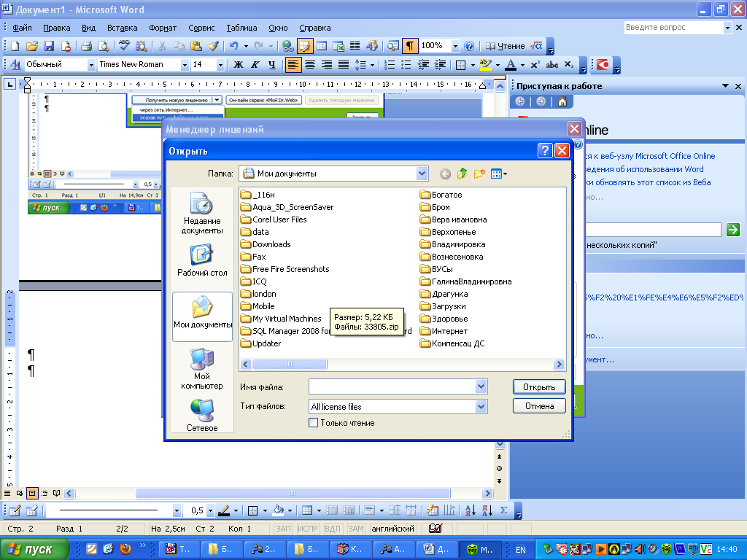This screenshot has height=560, width=747.
Task: Click the equation editor square root icon
Action: point(536,46)
